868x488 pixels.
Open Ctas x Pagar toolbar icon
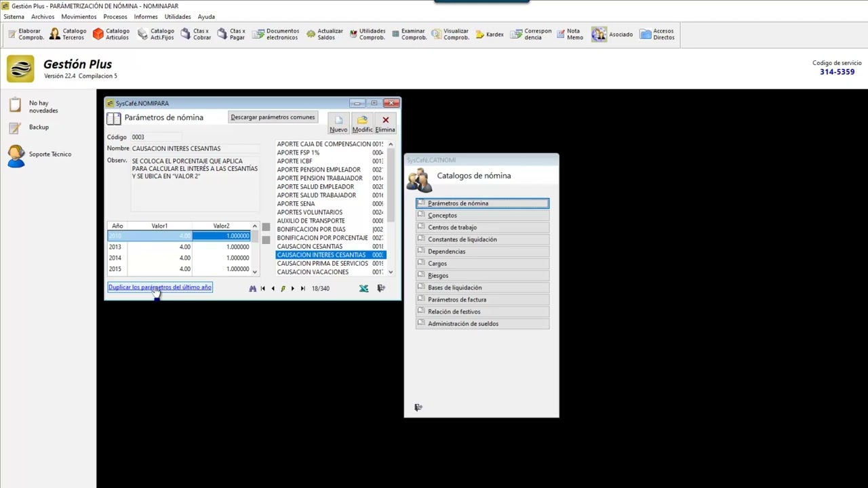pos(231,34)
